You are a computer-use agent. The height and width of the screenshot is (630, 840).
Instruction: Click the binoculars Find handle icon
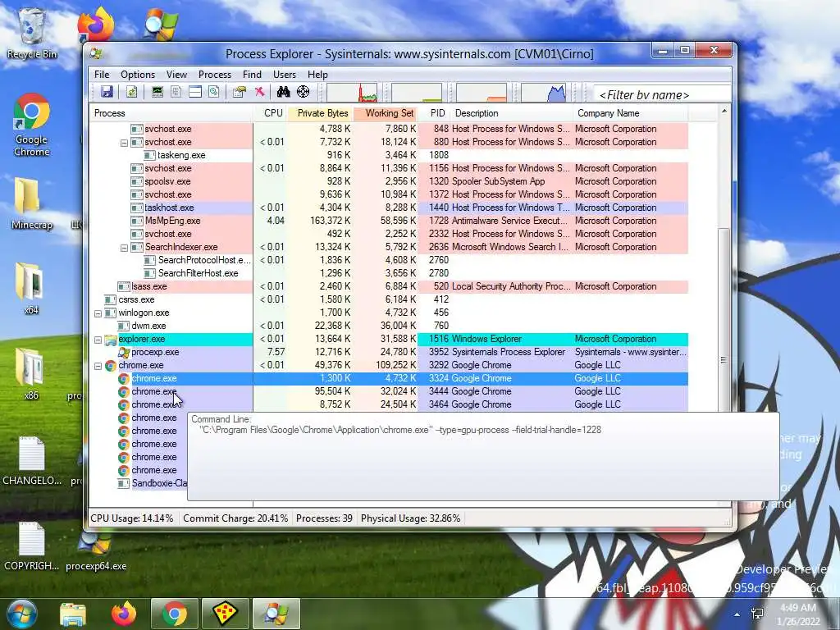[x=283, y=92]
